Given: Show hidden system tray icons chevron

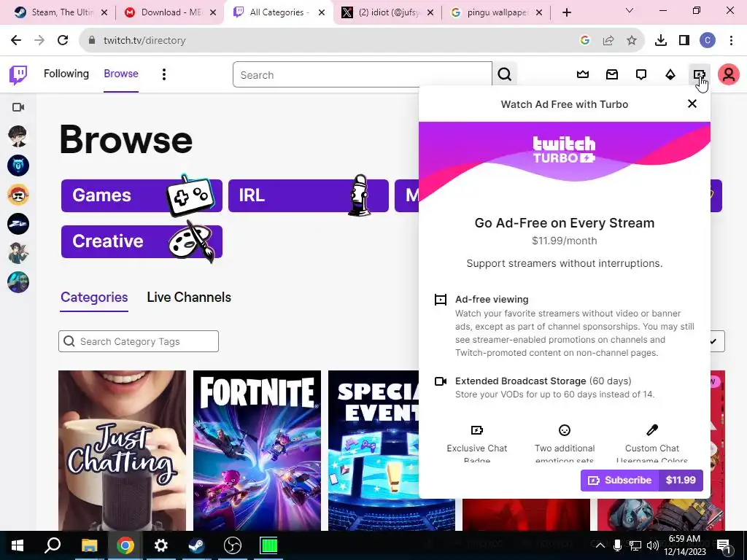Looking at the screenshot, I should coord(600,545).
